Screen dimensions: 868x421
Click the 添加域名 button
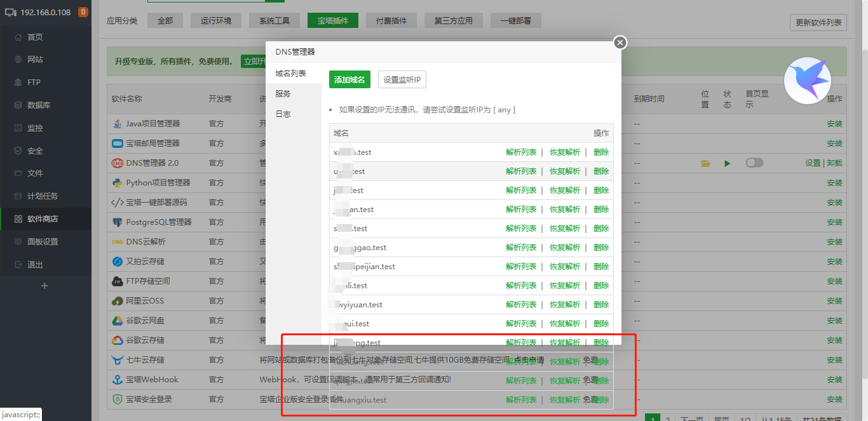(349, 79)
